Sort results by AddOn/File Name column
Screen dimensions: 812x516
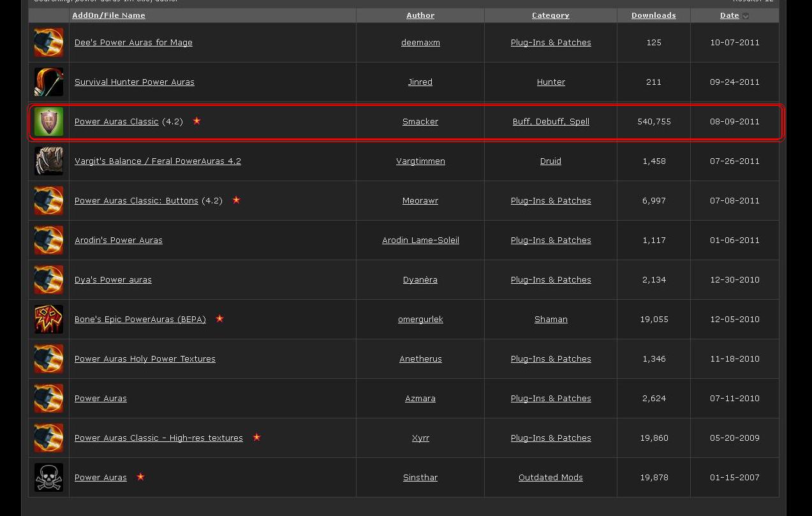point(108,15)
